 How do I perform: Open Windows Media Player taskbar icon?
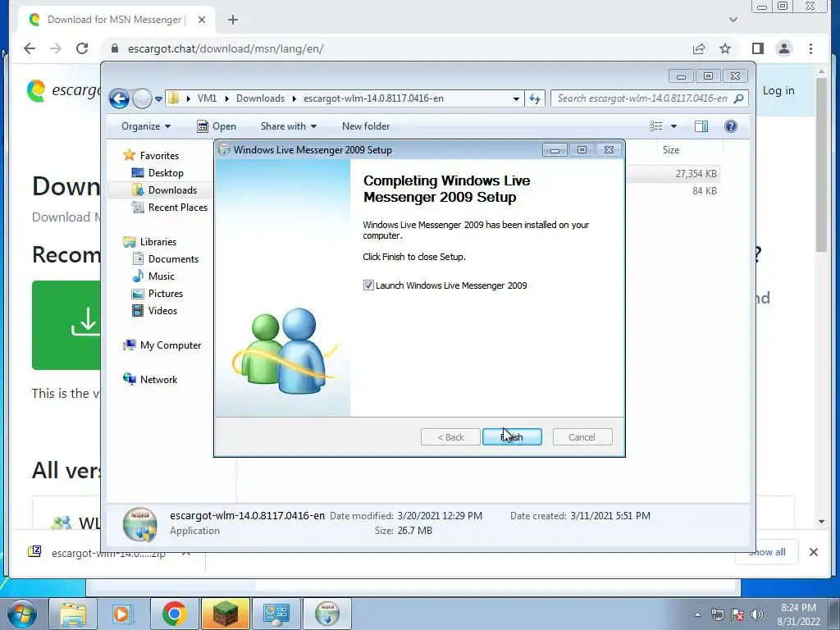pos(121,614)
